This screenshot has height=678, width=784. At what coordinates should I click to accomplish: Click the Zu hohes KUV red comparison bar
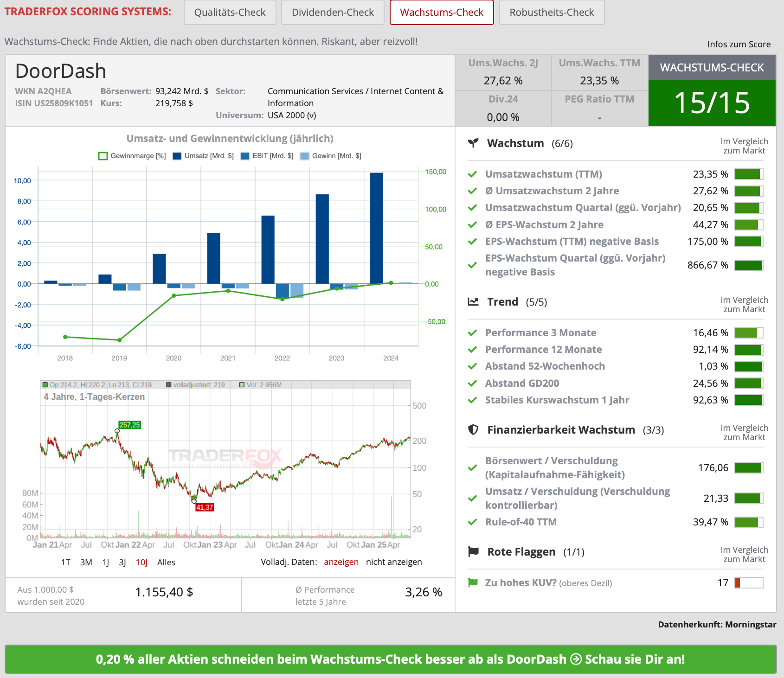pyautogui.click(x=749, y=582)
